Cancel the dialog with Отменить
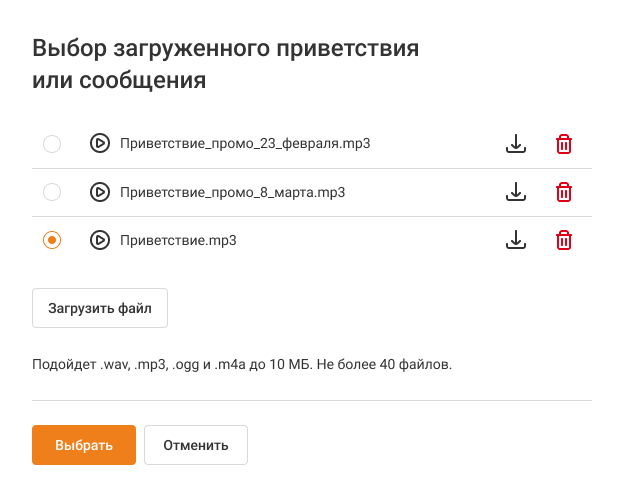 click(196, 445)
